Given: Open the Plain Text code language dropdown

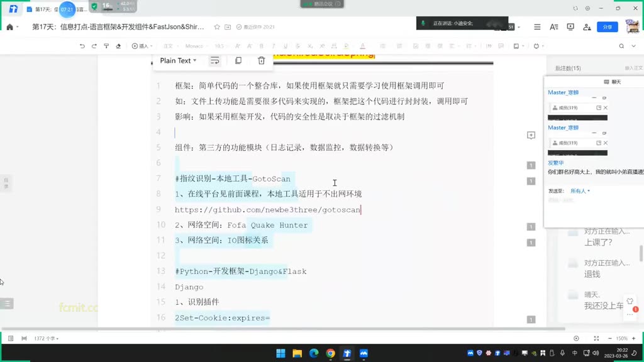Looking at the screenshot, I should coord(178,60).
